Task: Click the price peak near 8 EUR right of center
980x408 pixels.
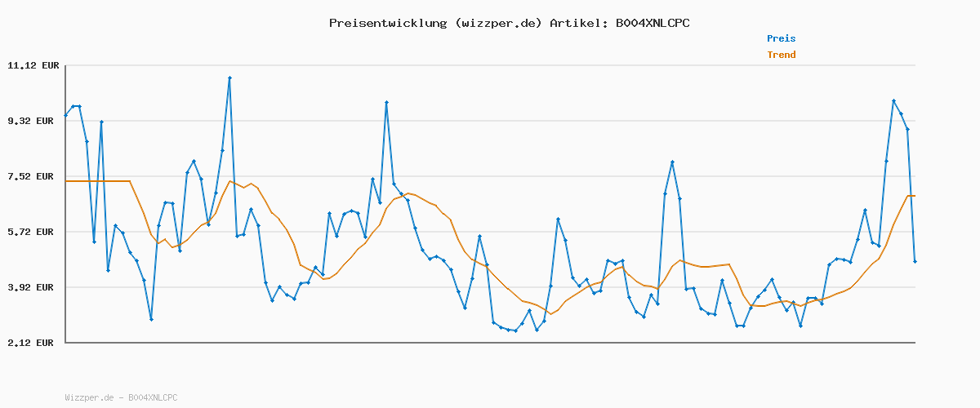Action: coord(672,162)
